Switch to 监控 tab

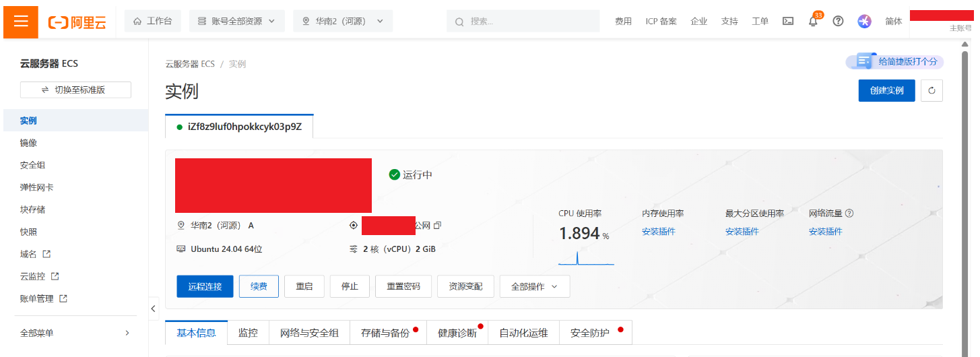coord(248,333)
